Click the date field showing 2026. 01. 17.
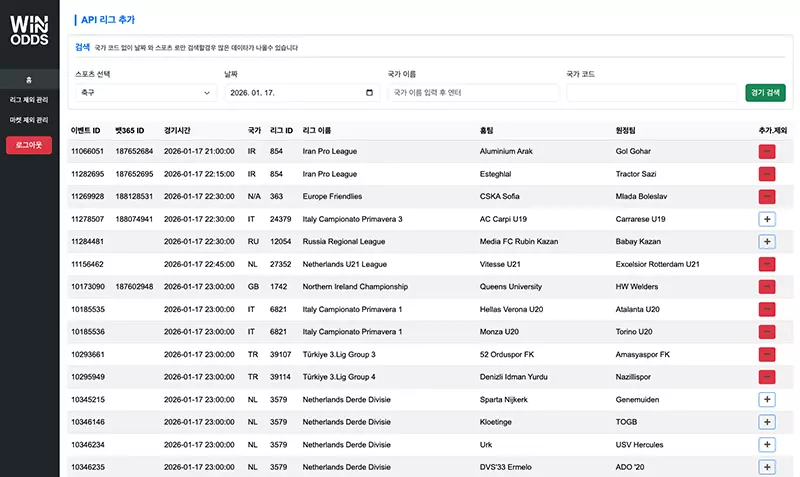Image resolution: width=800 pixels, height=477 pixels. tap(302, 93)
